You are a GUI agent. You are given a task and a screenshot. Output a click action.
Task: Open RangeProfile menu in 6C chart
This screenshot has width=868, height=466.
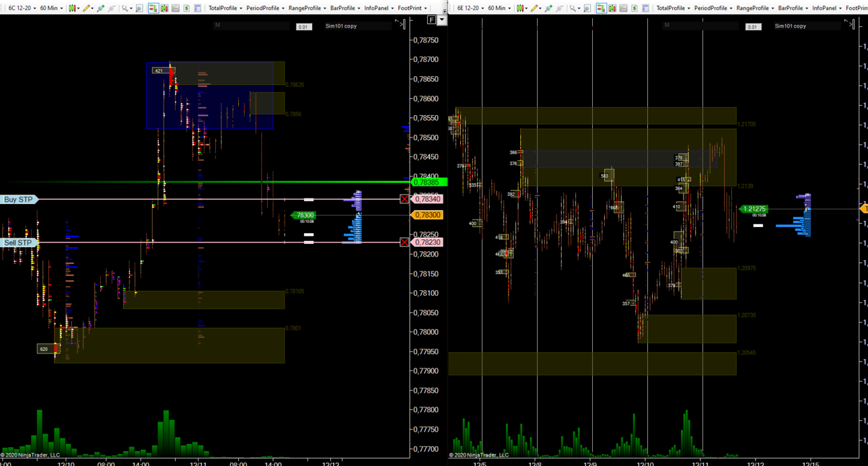307,8
